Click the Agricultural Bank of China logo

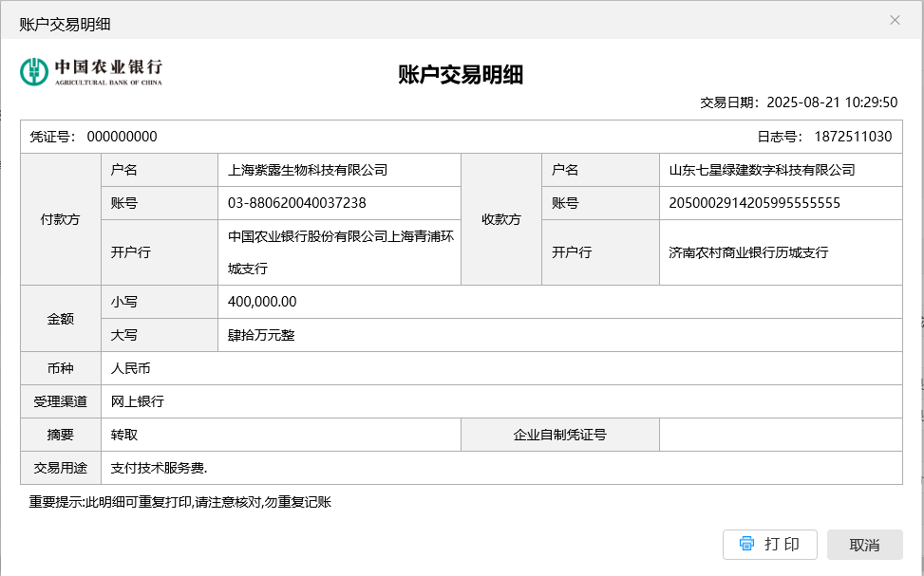(92, 71)
